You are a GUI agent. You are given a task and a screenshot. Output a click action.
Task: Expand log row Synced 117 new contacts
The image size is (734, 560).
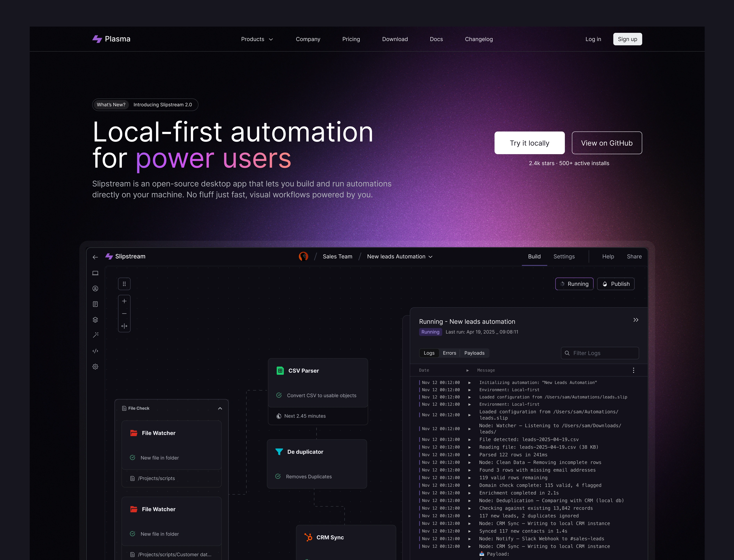[470, 531]
